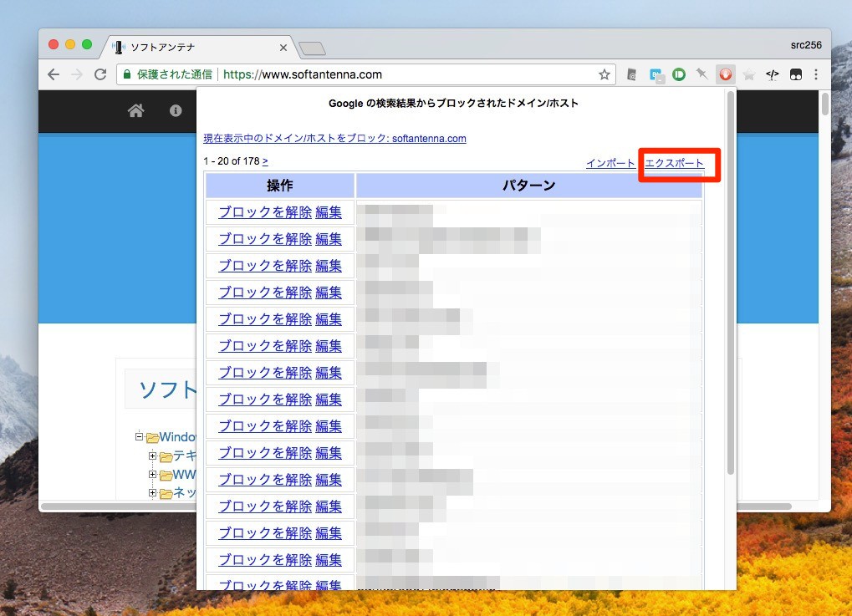The height and width of the screenshot is (616, 852).
Task: Expand the WWW folder tree node
Action: [153, 475]
